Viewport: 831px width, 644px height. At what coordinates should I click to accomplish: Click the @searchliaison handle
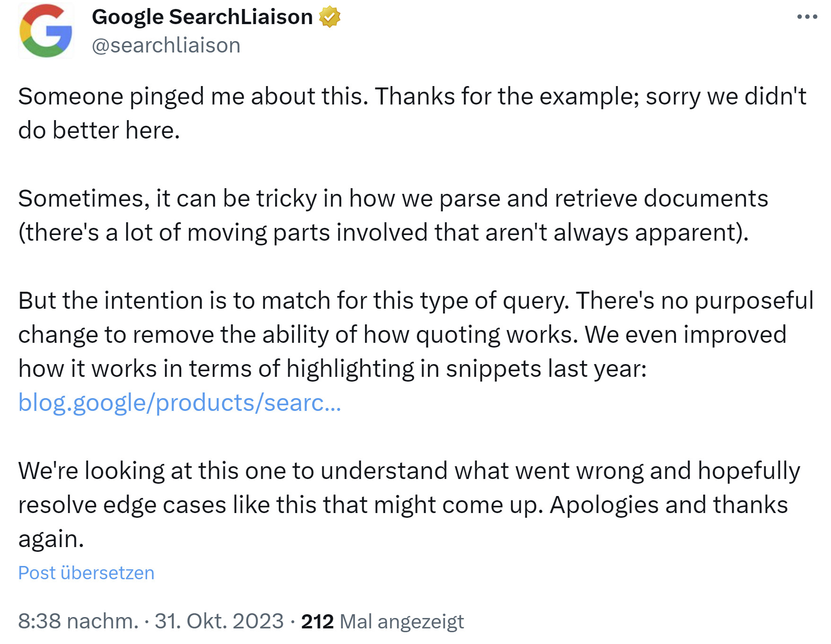[x=166, y=45]
